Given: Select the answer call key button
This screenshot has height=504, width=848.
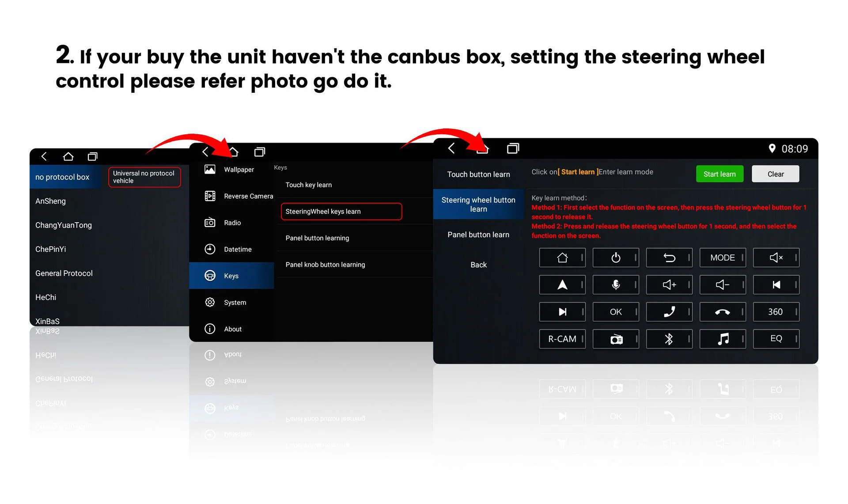Looking at the screenshot, I should (669, 312).
